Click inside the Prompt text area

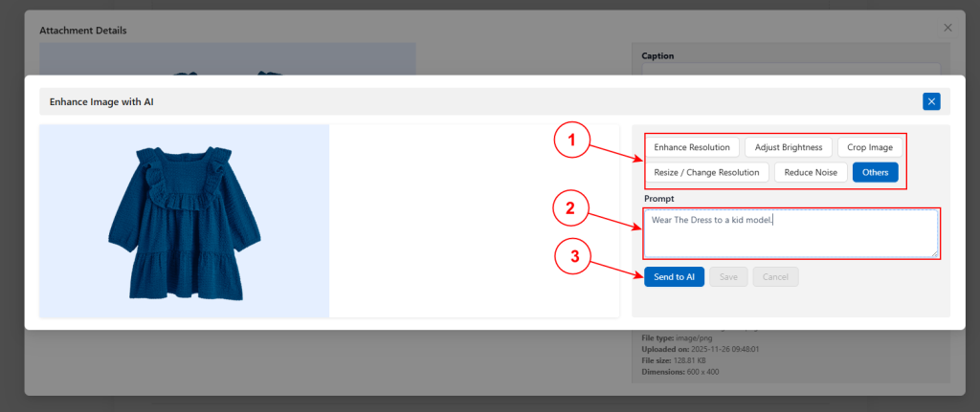[x=791, y=233]
